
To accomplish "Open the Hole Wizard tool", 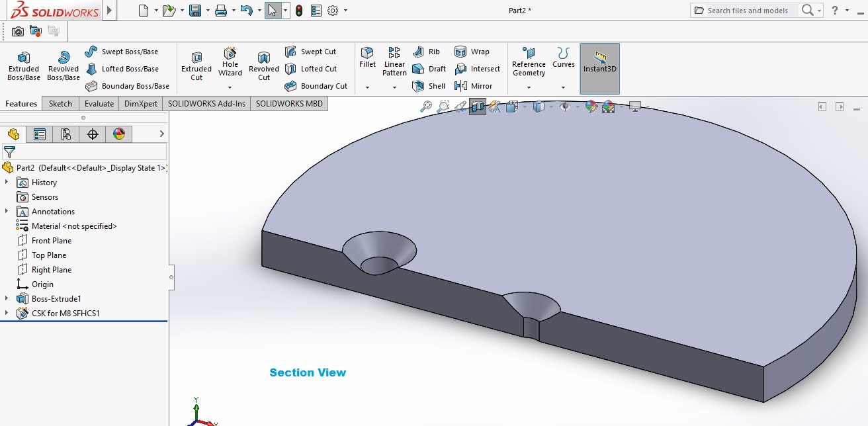I will 230,62.
